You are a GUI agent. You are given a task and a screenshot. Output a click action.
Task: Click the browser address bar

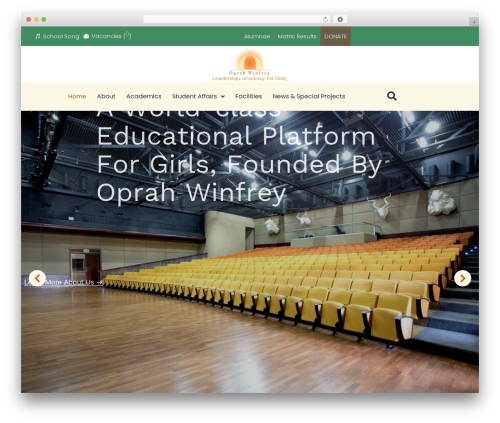coord(237,19)
